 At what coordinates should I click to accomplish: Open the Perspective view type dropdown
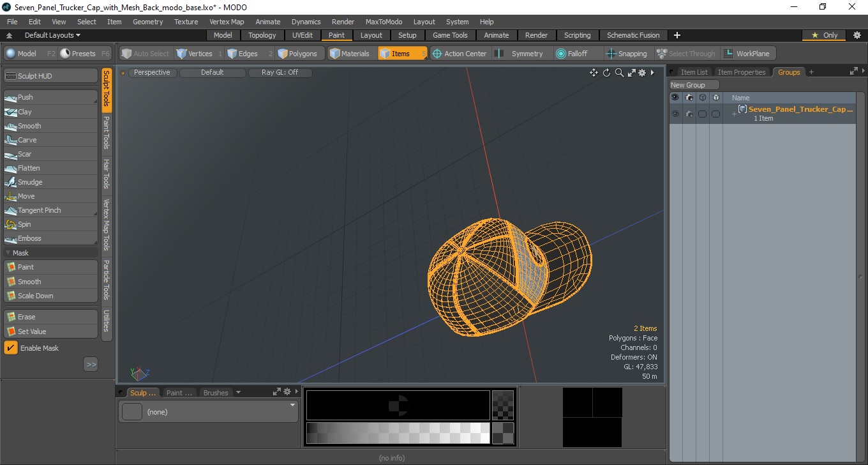pyautogui.click(x=153, y=73)
